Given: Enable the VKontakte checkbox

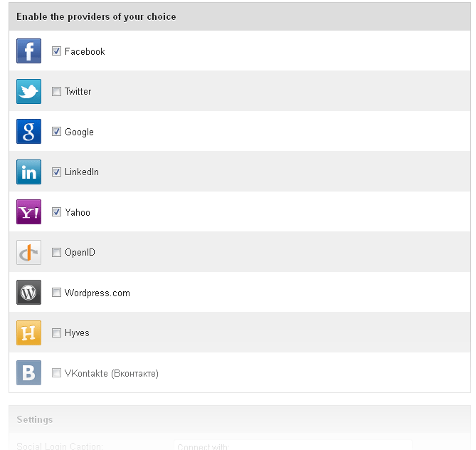Looking at the screenshot, I should [57, 373].
